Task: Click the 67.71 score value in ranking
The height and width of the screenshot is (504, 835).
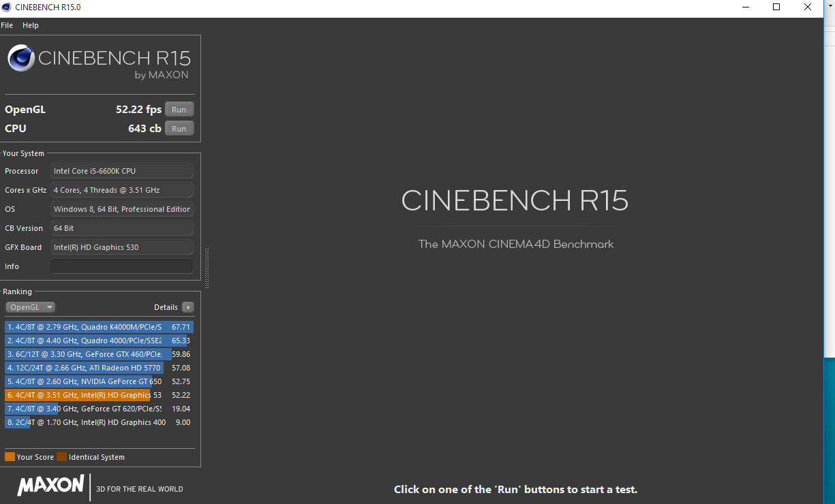Action: click(x=181, y=327)
